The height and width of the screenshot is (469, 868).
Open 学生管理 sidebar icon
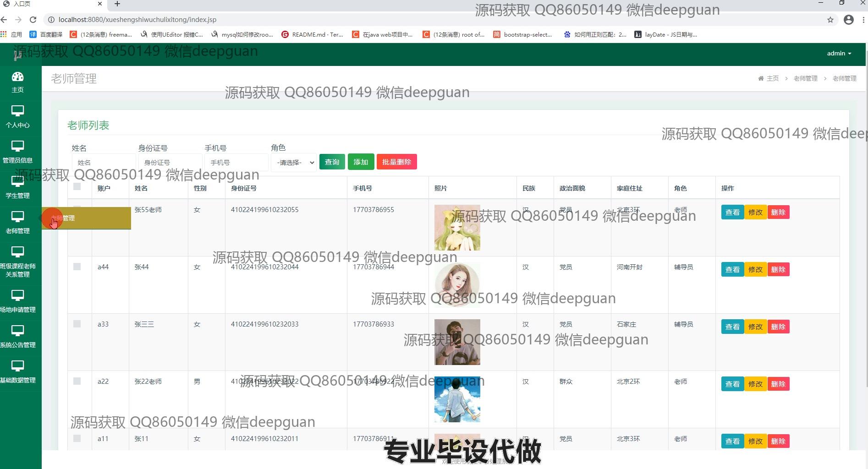17,182
